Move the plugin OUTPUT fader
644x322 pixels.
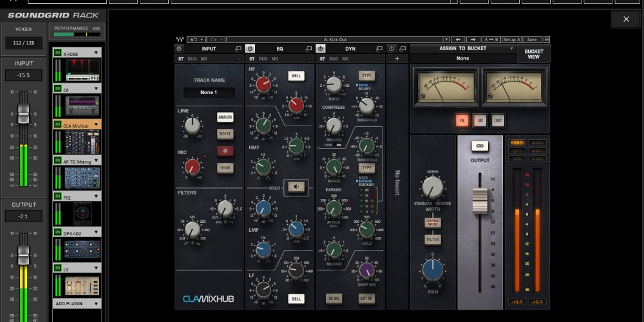pos(479,201)
